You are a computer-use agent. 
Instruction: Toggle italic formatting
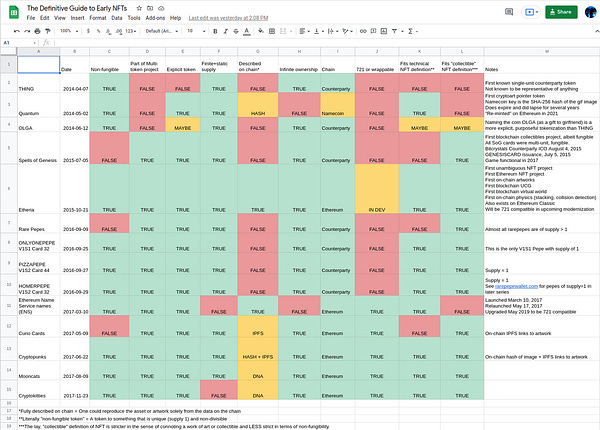tap(225, 31)
